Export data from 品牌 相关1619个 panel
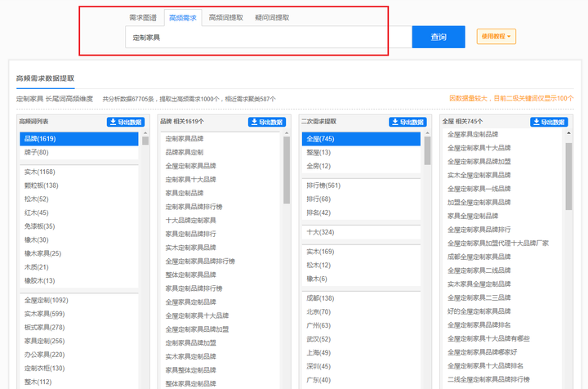 pyautogui.click(x=267, y=122)
